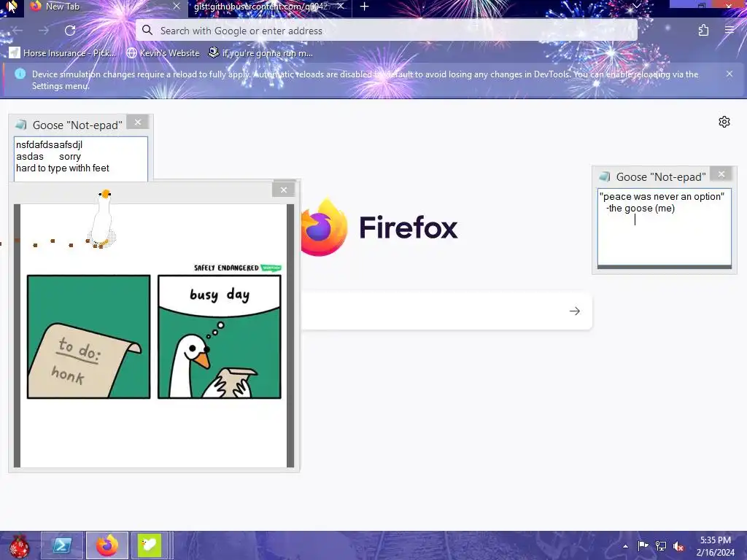Click the right Not-epad text area

(x=664, y=227)
